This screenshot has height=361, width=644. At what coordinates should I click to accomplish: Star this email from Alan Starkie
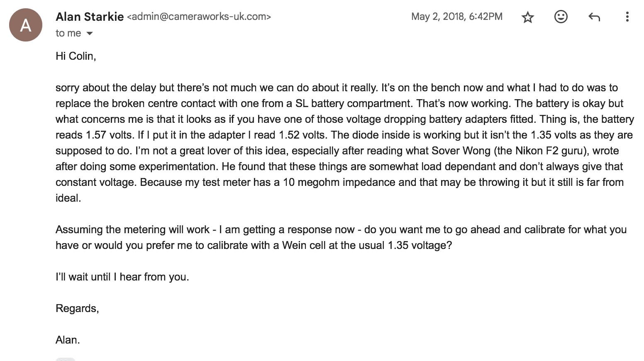528,17
